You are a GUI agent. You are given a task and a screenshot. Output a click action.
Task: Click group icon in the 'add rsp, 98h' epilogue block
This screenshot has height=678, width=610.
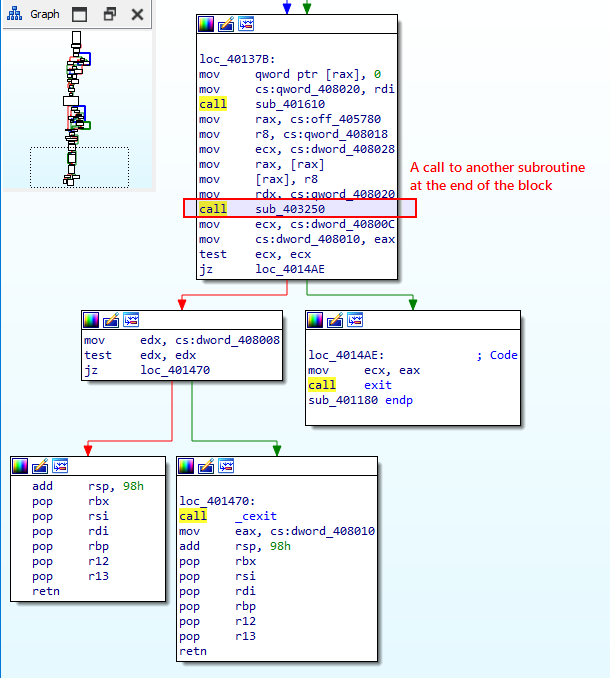point(60,467)
